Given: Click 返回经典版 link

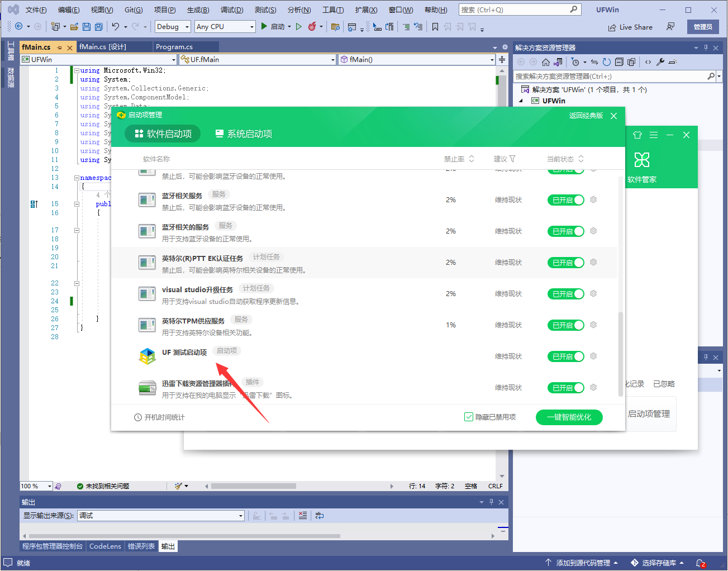Looking at the screenshot, I should point(586,115).
